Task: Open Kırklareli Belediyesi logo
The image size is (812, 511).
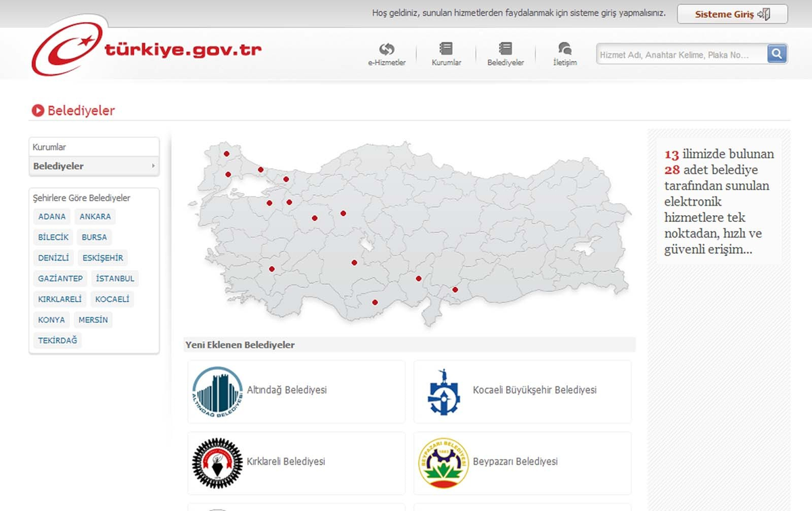Action: 217,463
